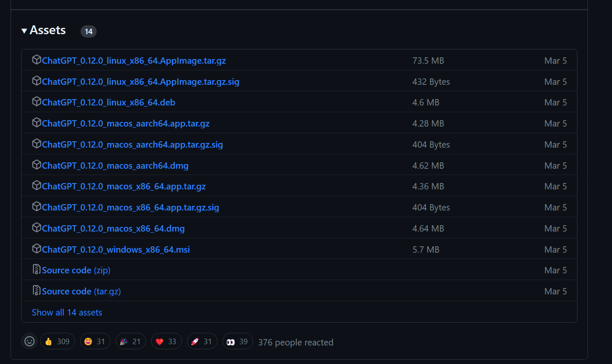
Task: Open Show all 14 assets link
Action: (x=67, y=313)
